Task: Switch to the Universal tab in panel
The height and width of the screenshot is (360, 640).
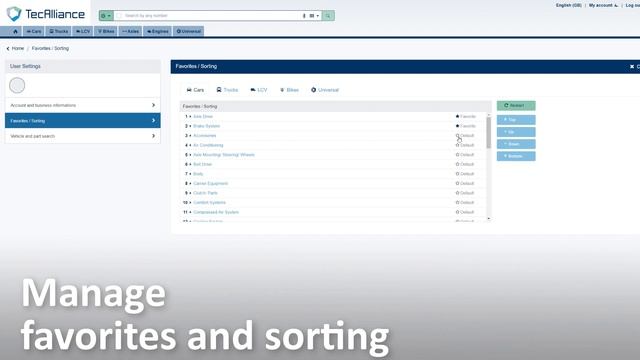Action: coord(325,90)
